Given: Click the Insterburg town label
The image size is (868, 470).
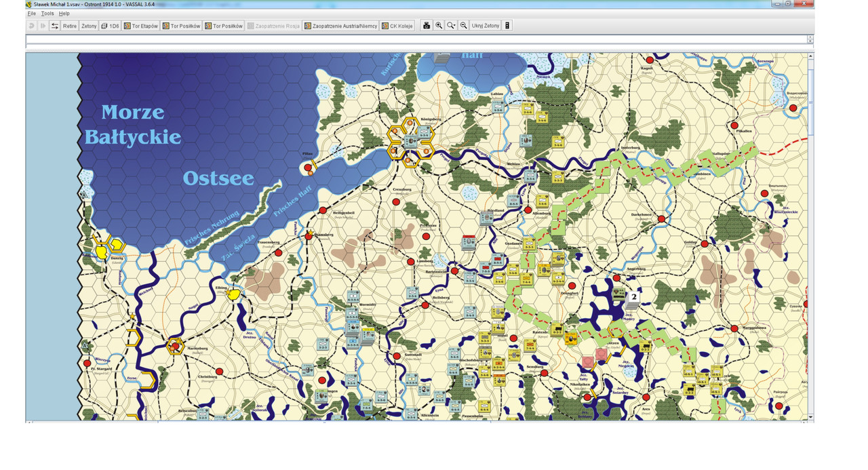Looking at the screenshot, I should [x=630, y=147].
